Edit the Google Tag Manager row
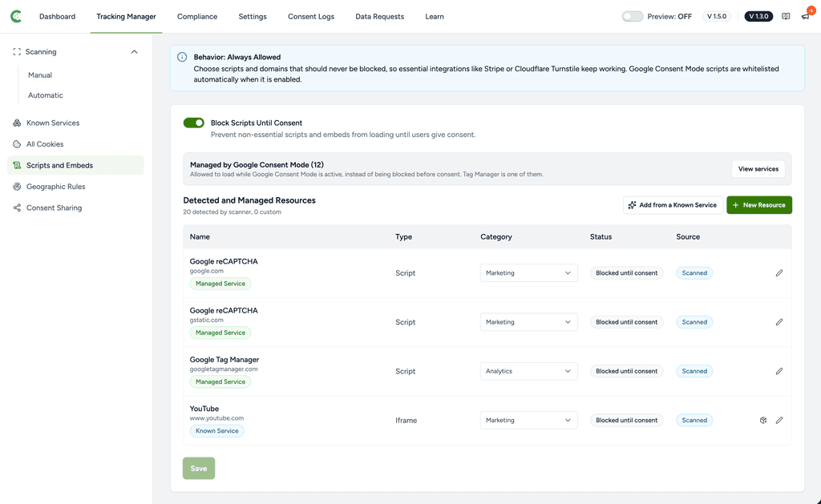Viewport: 821px width, 504px height. (x=779, y=371)
